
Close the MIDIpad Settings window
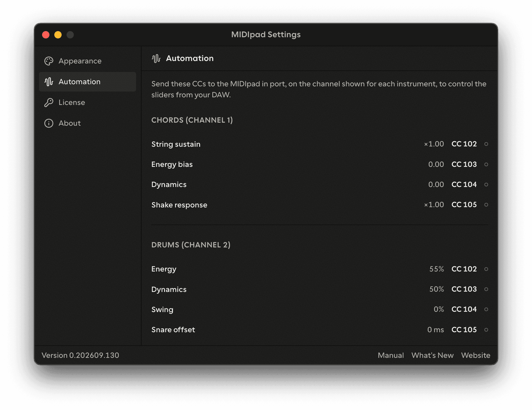(46, 35)
